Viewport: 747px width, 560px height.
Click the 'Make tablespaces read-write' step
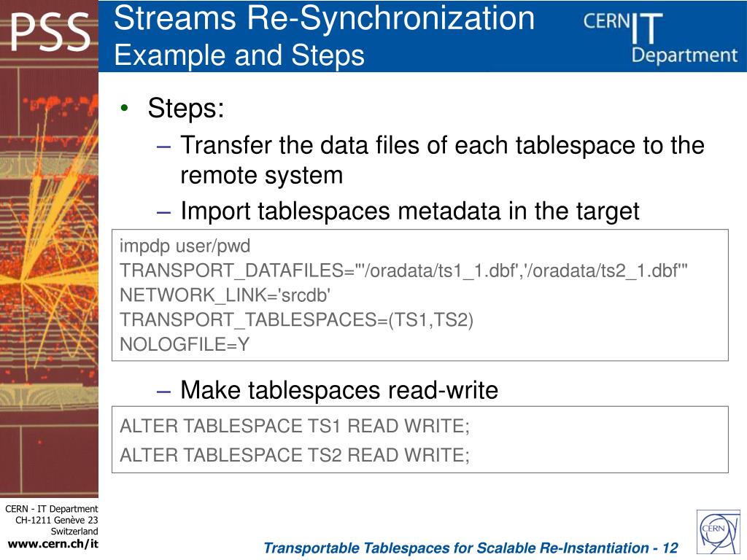[339, 390]
